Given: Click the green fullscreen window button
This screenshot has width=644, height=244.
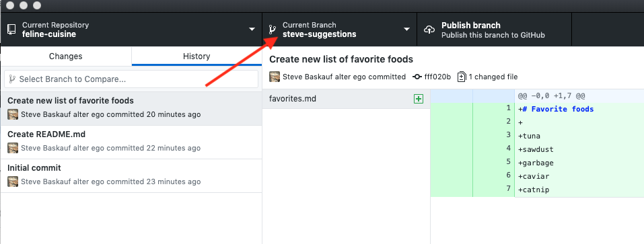Looking at the screenshot, I should pyautogui.click(x=37, y=5).
